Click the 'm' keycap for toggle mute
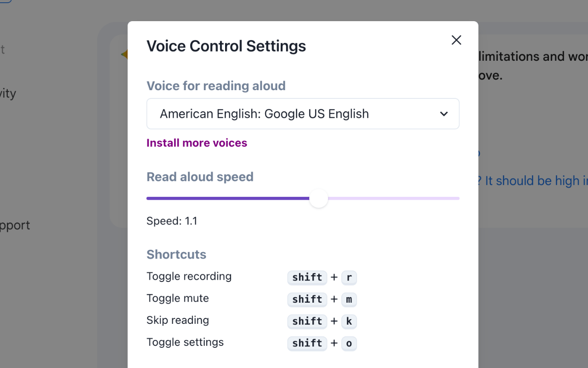588x368 pixels. click(x=349, y=299)
